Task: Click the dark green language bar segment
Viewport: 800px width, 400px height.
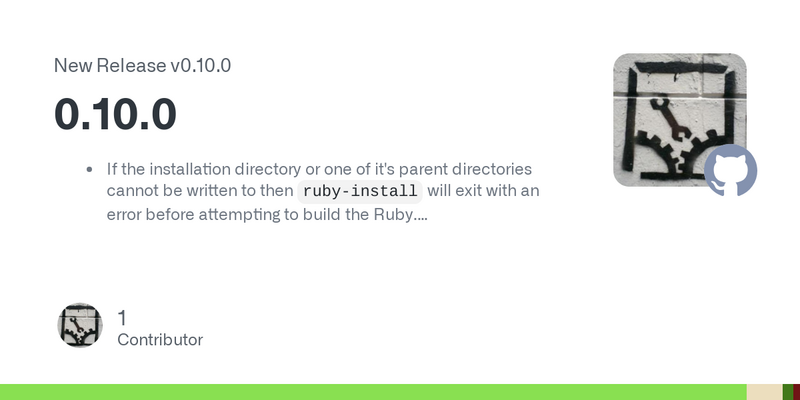Action: click(788, 392)
